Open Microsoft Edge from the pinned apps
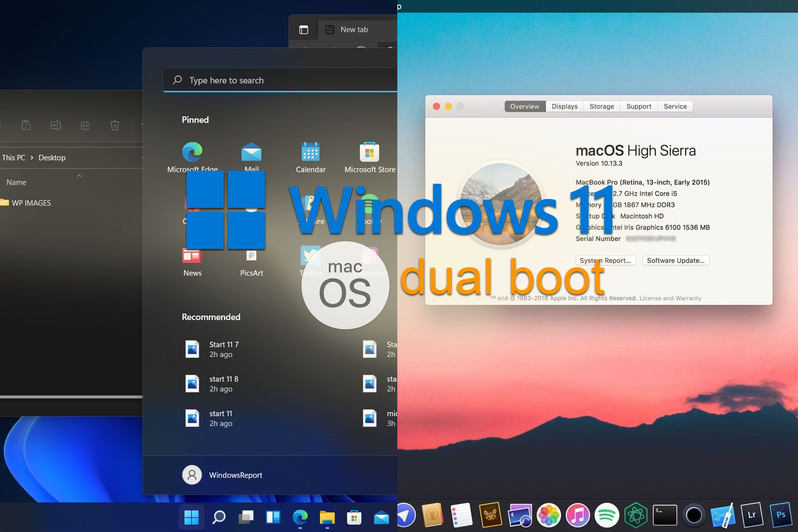 coord(192,157)
